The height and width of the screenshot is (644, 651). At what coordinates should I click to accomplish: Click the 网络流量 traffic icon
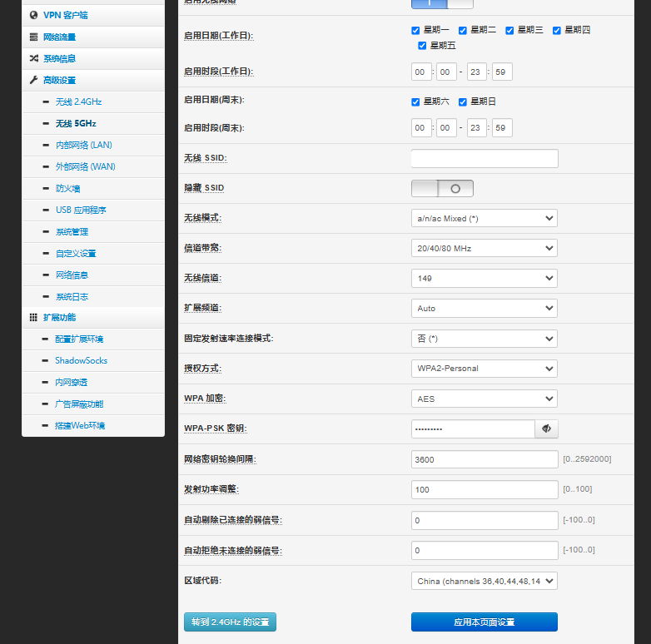pyautogui.click(x=33, y=37)
